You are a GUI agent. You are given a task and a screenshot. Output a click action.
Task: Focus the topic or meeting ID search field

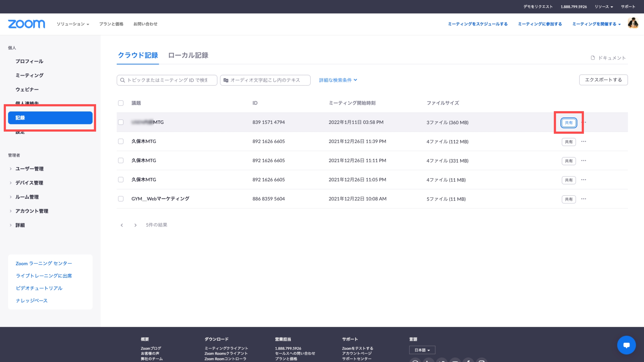167,80
